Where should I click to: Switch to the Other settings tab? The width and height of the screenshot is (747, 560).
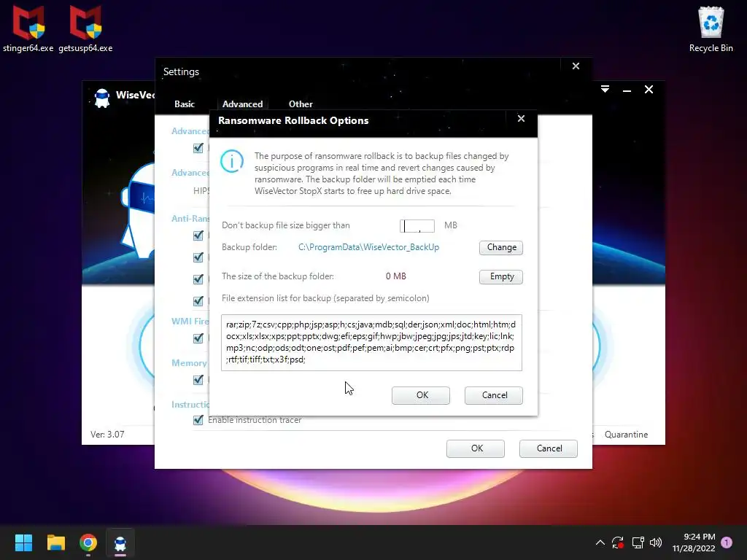[x=301, y=104]
